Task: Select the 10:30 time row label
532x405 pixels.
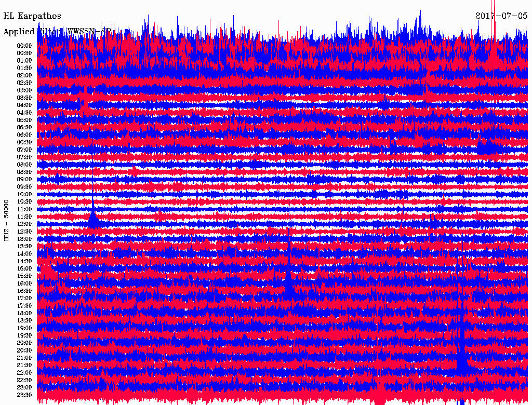Action: pos(24,202)
